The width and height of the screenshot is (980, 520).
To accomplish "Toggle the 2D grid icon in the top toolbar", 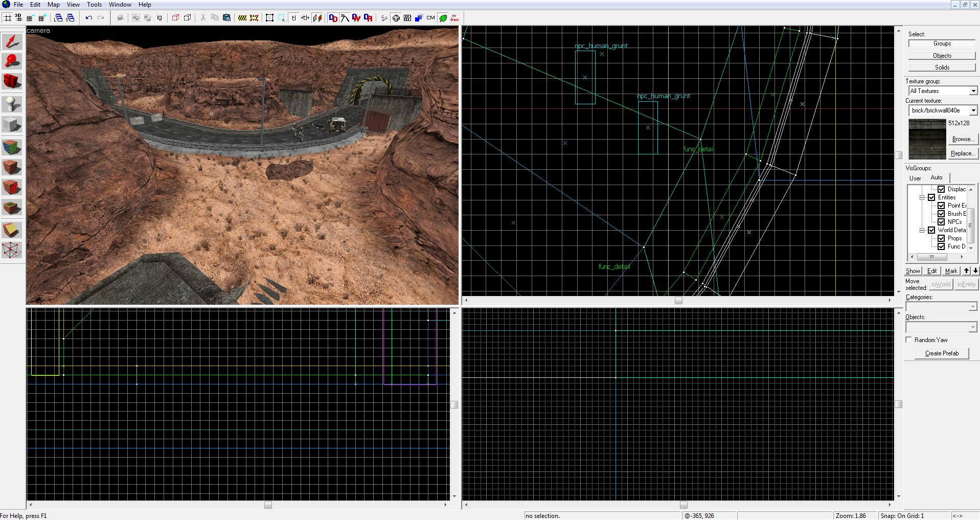I will coord(8,18).
